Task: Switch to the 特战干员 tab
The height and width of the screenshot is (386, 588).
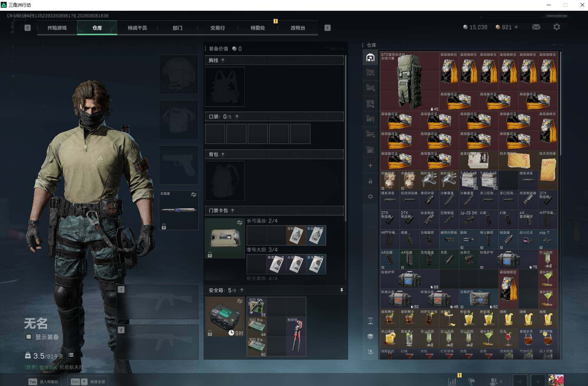Action: coord(137,28)
